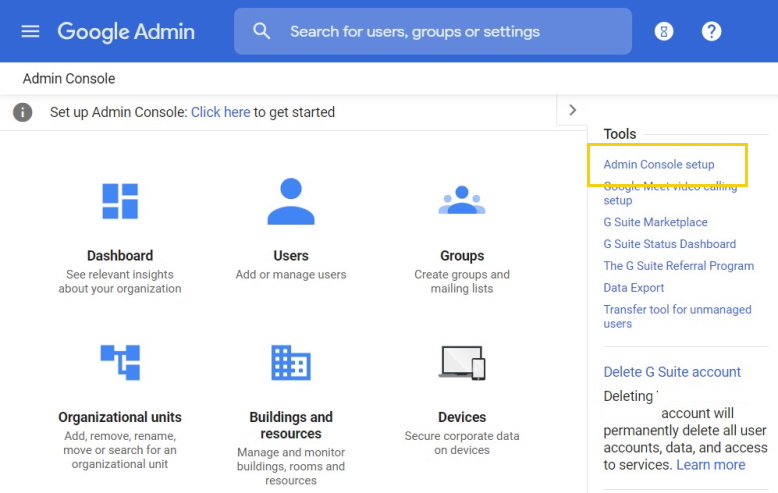The height and width of the screenshot is (493, 778).
Task: Click the Dashboard heading text
Action: pos(120,256)
